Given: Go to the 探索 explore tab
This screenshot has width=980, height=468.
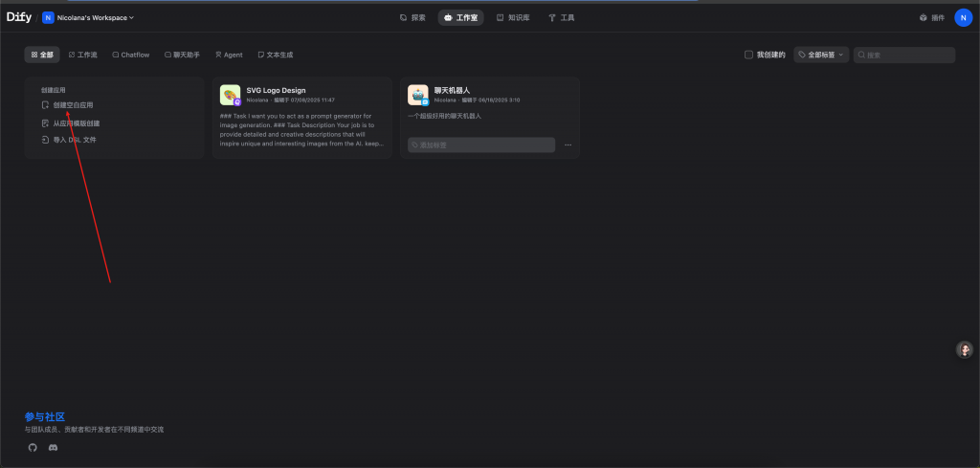Looking at the screenshot, I should pyautogui.click(x=412, y=17).
